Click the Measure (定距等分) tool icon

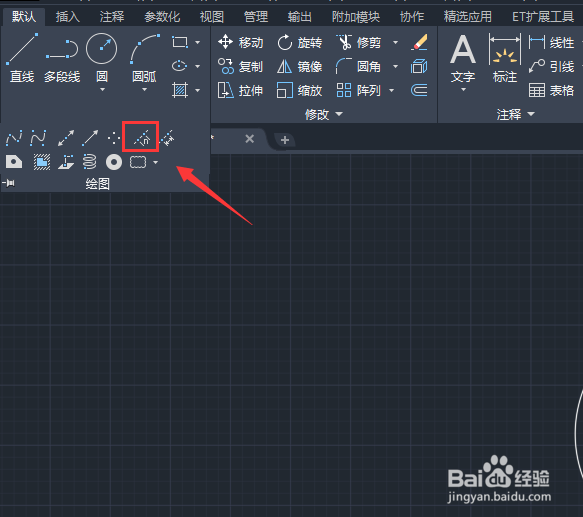[168, 138]
